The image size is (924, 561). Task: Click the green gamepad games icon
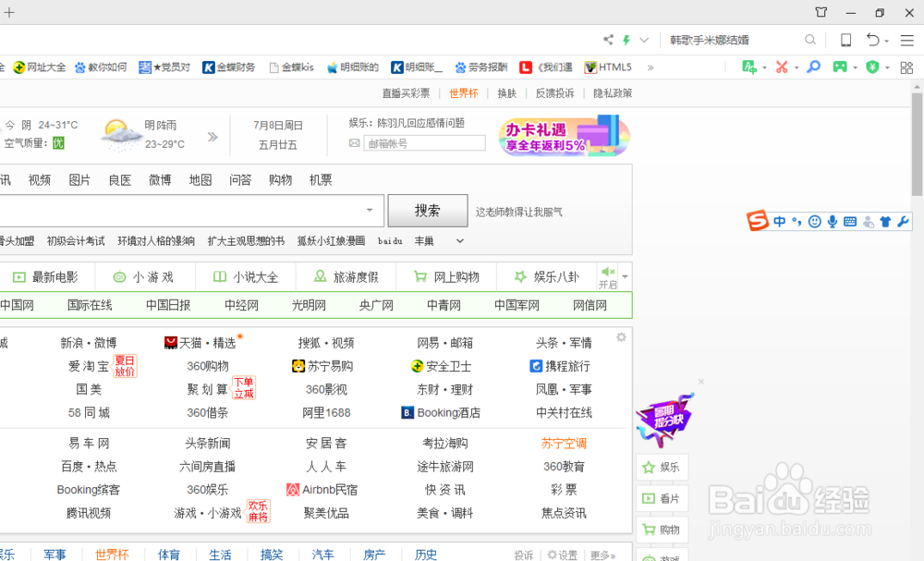[x=840, y=67]
